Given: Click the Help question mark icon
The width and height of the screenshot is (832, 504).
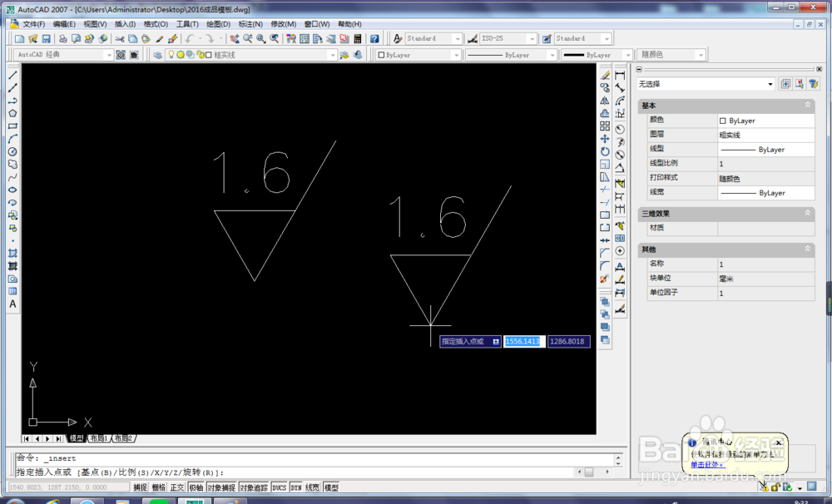Looking at the screenshot, I should 374,39.
